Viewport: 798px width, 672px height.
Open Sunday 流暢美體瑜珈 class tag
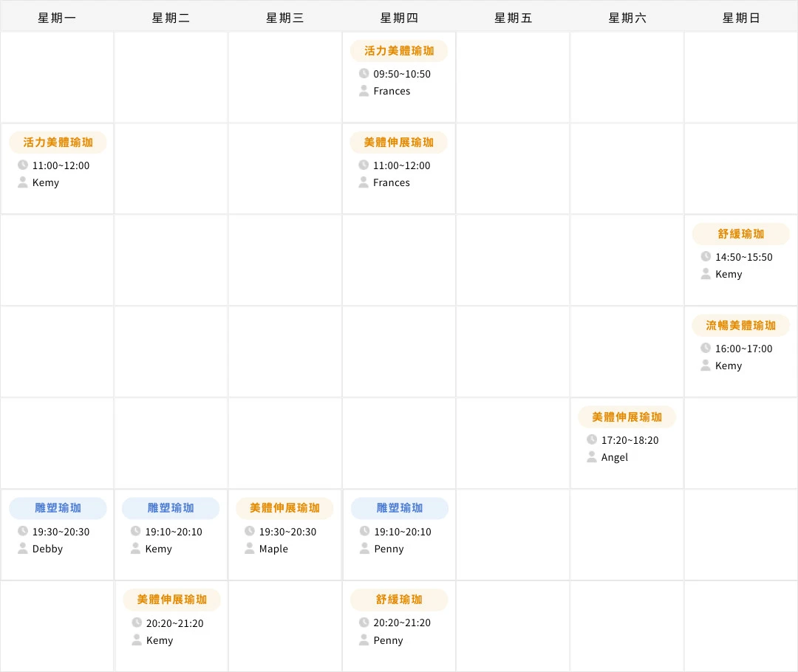[x=741, y=326]
